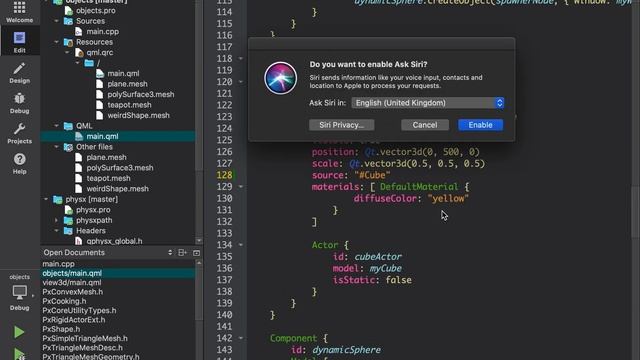Click the qml.qrc resource file icon
This screenshot has width=640, height=360.
click(x=79, y=52)
